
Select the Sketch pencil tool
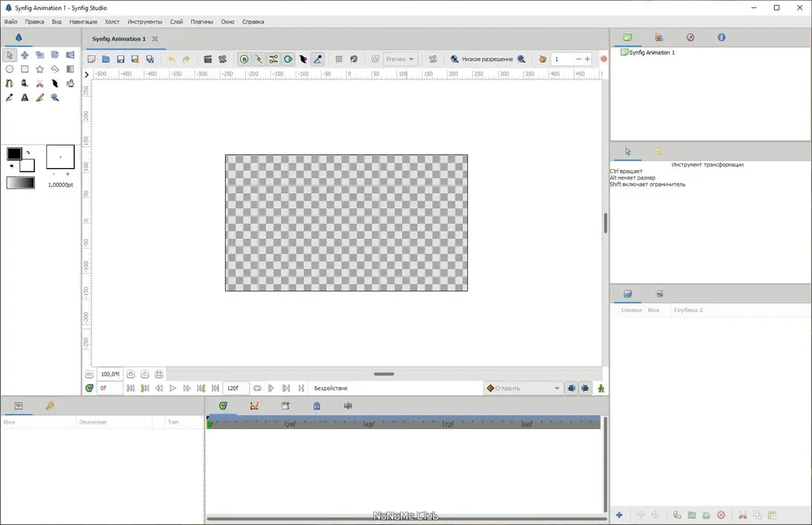click(x=40, y=98)
